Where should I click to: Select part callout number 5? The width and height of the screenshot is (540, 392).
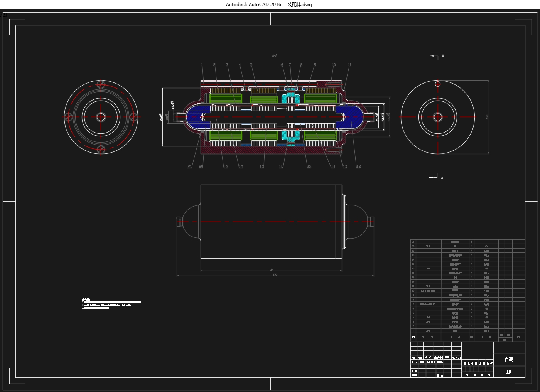[x=251, y=65]
